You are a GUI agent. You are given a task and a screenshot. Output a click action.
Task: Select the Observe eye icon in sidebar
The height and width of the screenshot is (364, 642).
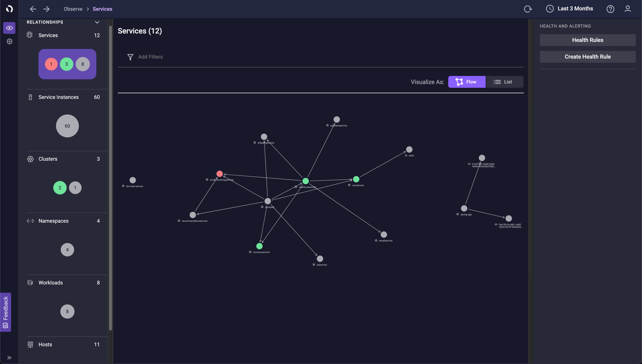click(9, 28)
